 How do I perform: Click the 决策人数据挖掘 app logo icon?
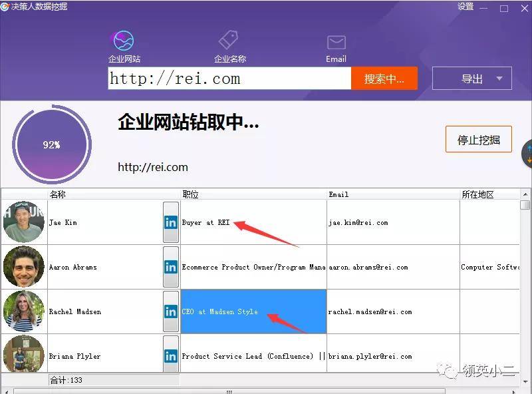(5, 7)
